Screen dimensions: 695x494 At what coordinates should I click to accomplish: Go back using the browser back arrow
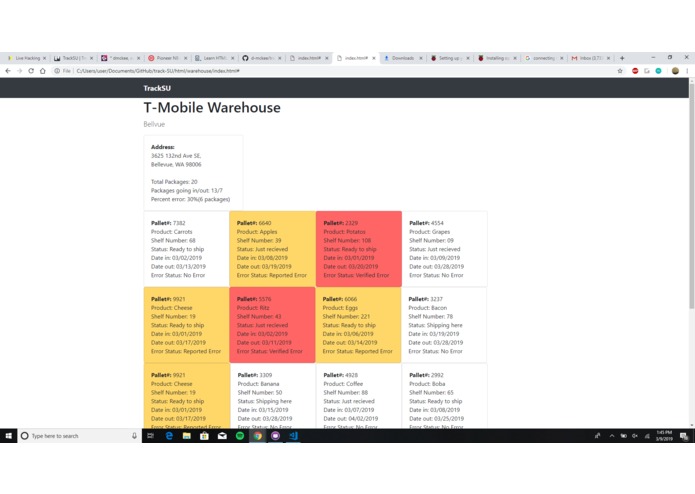8,71
